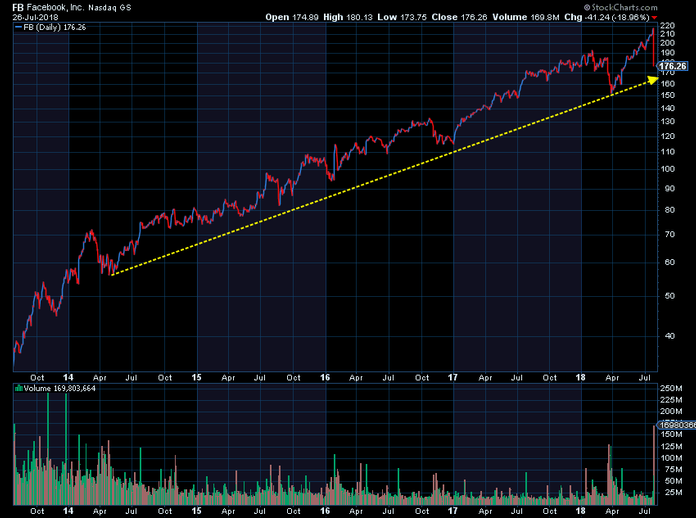This screenshot has width=696, height=518.
Task: Click the 75M volume axis label
Action: [673, 470]
